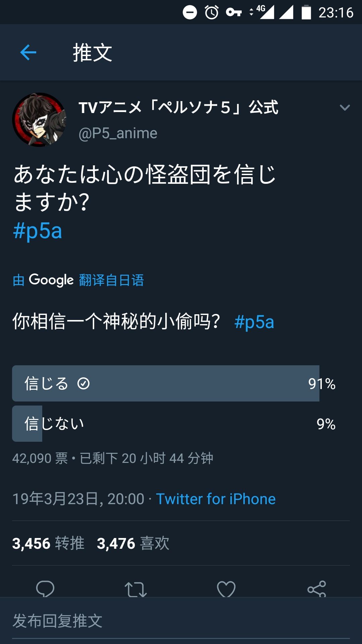362x644 pixels.
Task: Tap the checkmark beside 信じる
Action: [83, 383]
